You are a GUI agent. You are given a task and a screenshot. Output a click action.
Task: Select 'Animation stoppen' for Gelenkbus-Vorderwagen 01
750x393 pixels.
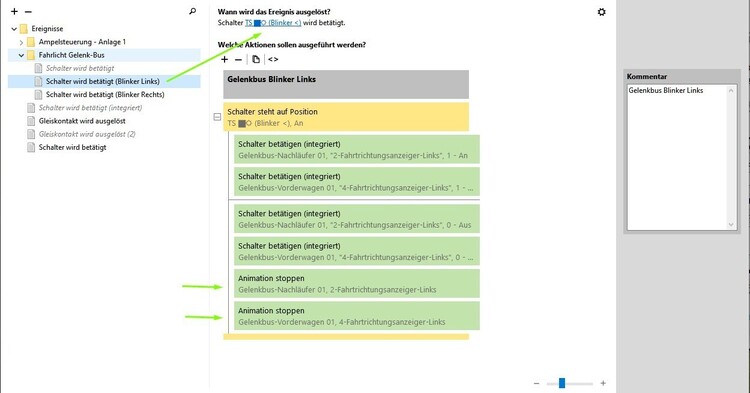[x=357, y=316]
